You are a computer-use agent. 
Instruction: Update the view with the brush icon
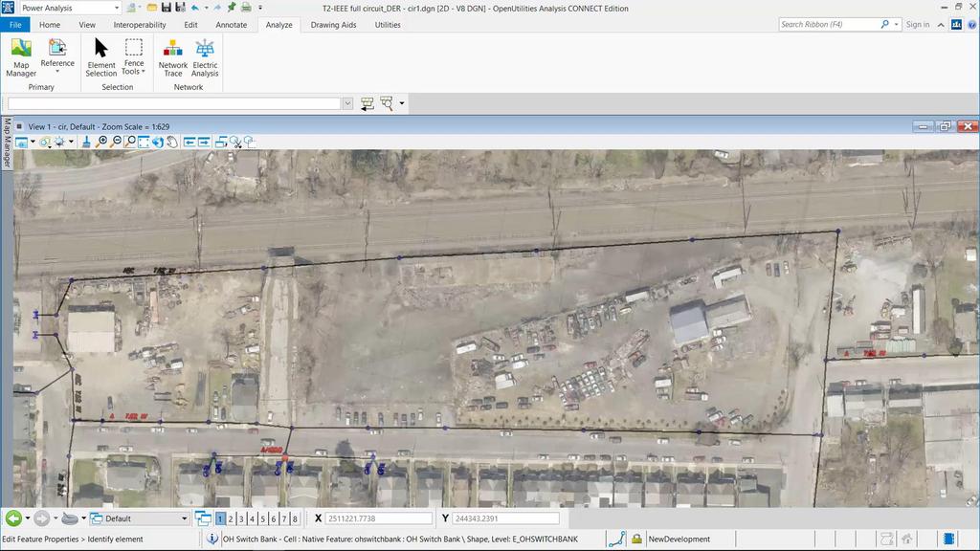tap(86, 143)
